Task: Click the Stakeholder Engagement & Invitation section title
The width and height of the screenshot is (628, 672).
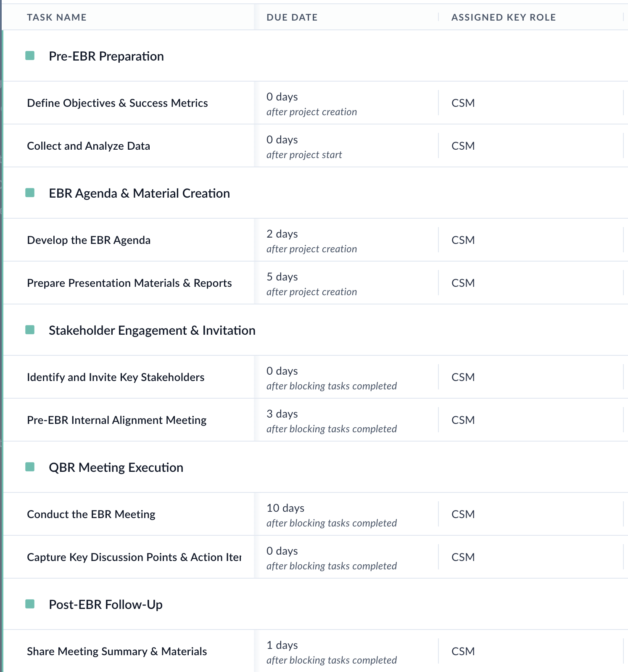Action: coord(152,331)
